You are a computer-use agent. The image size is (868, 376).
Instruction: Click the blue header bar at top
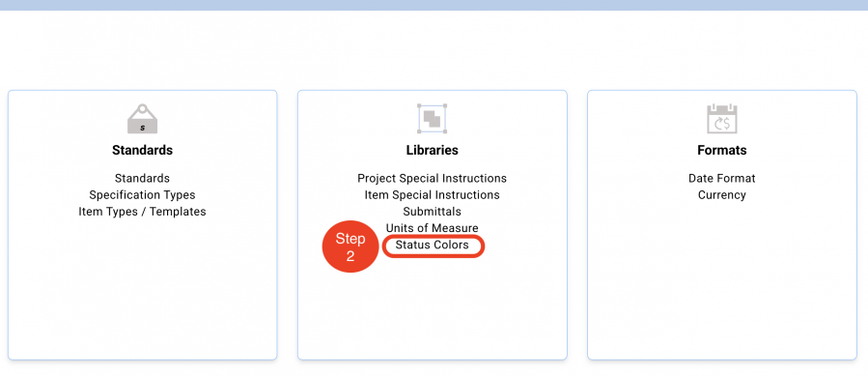(x=434, y=5)
